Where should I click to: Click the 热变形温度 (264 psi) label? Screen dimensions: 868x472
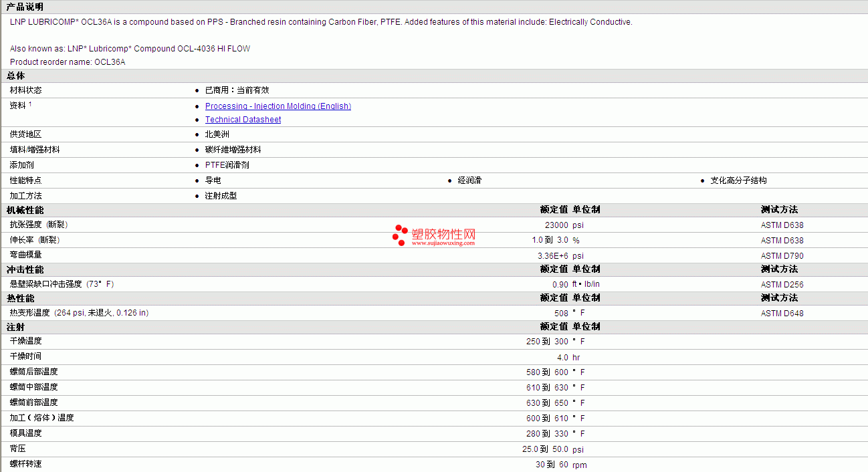[x=79, y=313]
